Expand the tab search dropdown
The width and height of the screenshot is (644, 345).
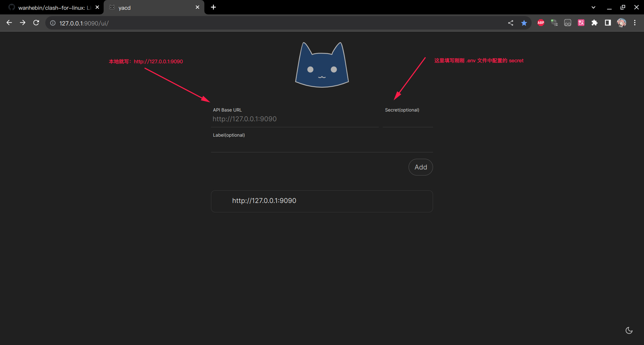pyautogui.click(x=593, y=7)
